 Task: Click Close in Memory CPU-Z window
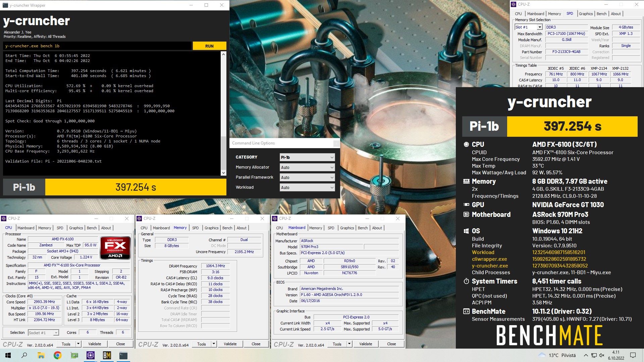pos(256,344)
